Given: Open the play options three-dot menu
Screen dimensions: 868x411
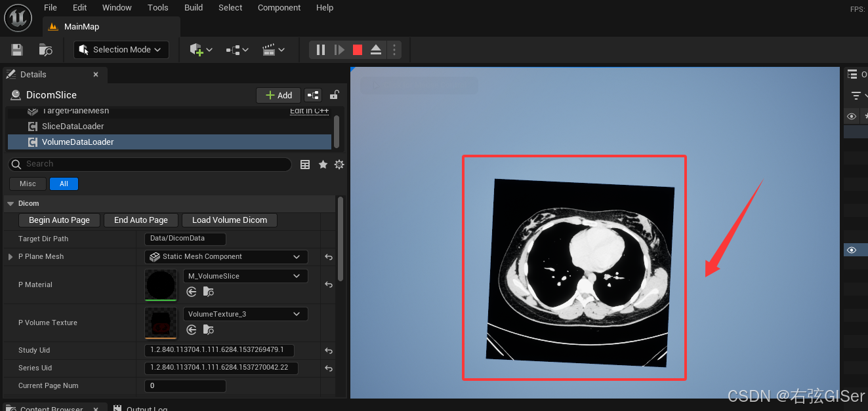Looking at the screenshot, I should click(x=394, y=50).
